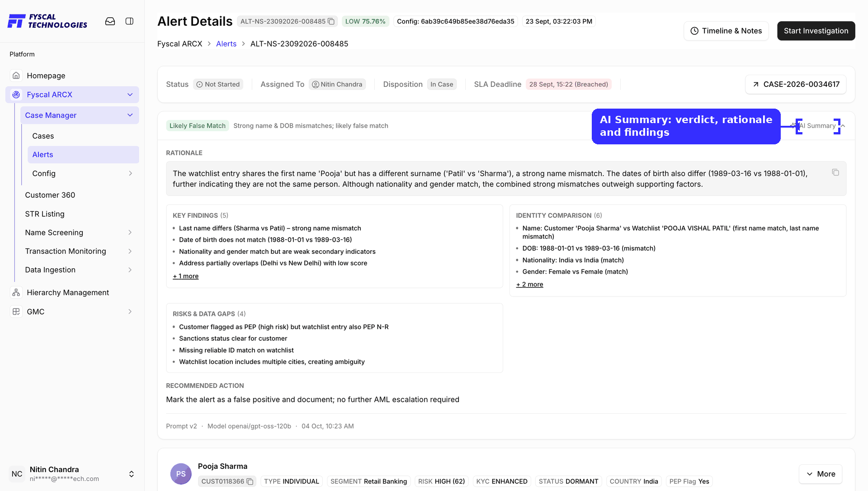Open the user account switcher

[132, 474]
